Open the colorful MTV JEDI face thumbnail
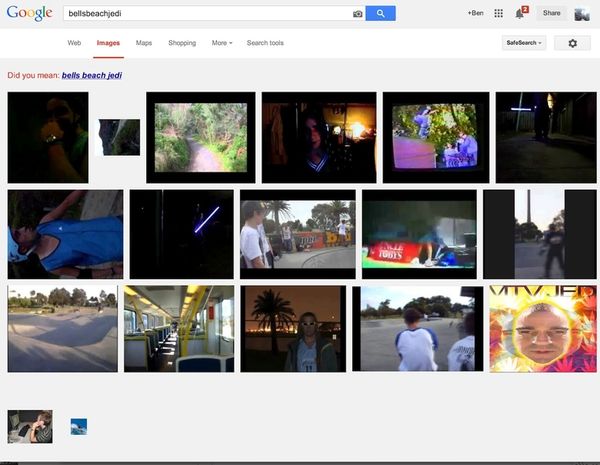Viewport: 600px width, 465px height. pyautogui.click(x=543, y=329)
